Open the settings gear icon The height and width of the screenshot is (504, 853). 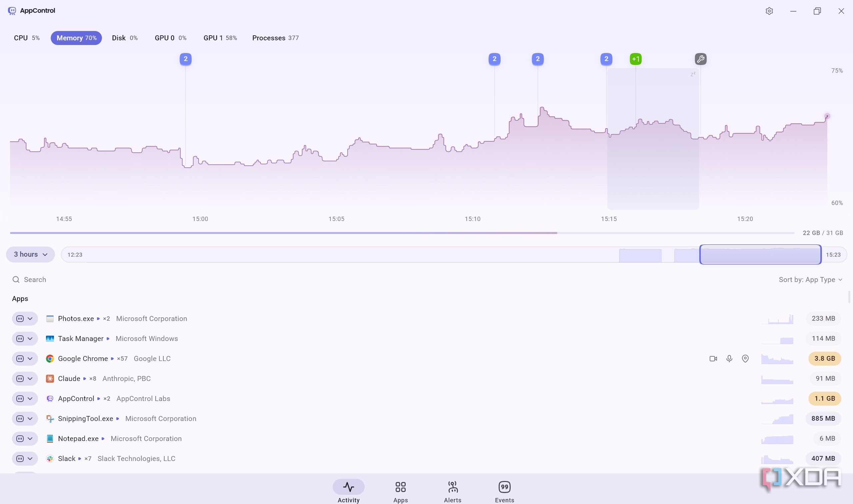[x=769, y=11]
